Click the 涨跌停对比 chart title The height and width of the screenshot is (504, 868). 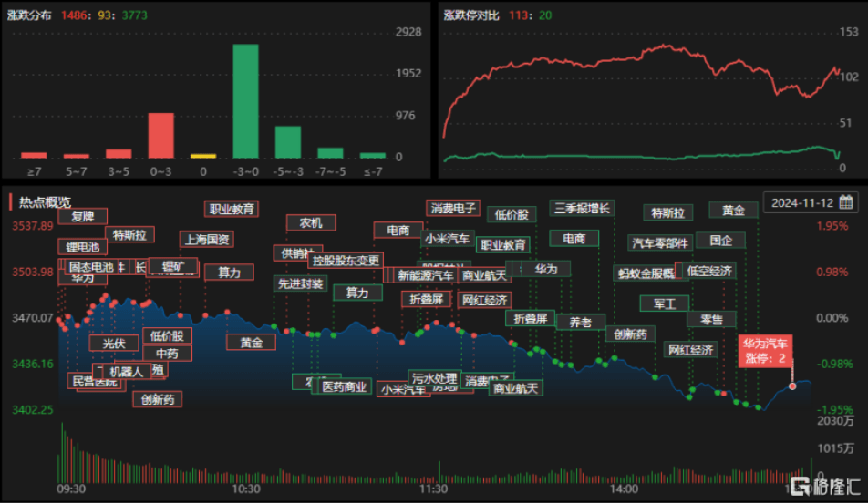[471, 15]
